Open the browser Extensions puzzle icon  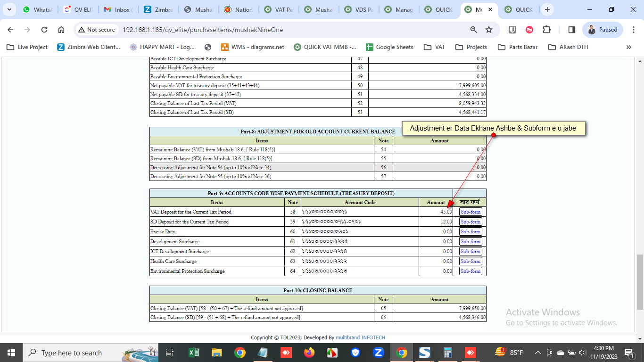pyautogui.click(x=546, y=30)
